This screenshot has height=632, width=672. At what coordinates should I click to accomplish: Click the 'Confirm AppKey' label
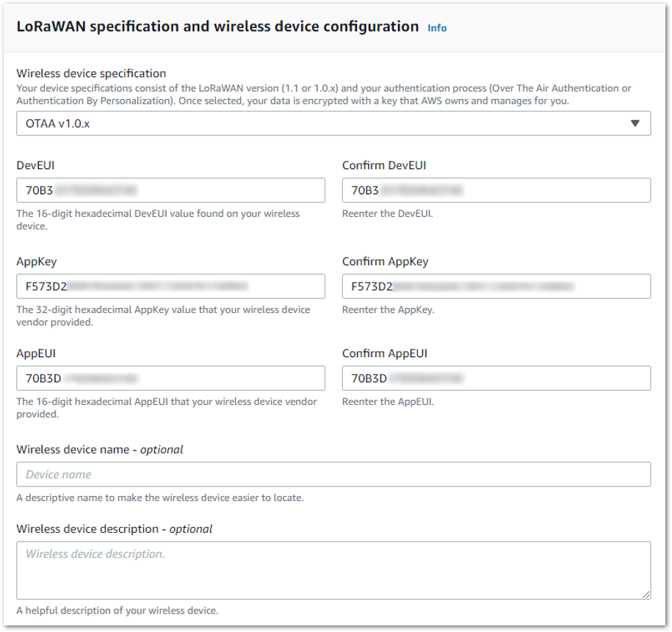tap(386, 262)
